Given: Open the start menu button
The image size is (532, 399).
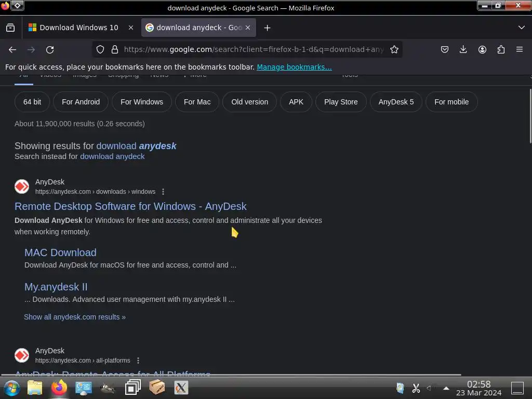Looking at the screenshot, I should pyautogui.click(x=12, y=388).
